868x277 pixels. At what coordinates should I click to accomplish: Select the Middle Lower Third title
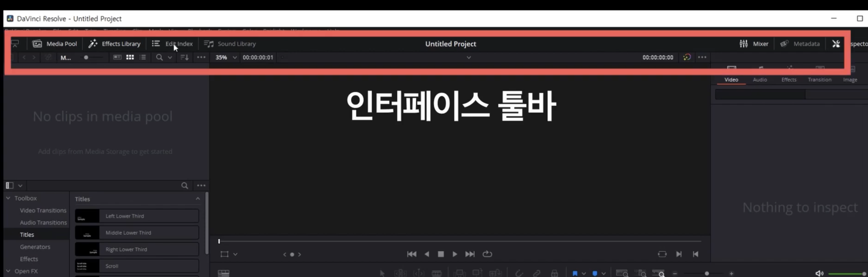[137, 233]
